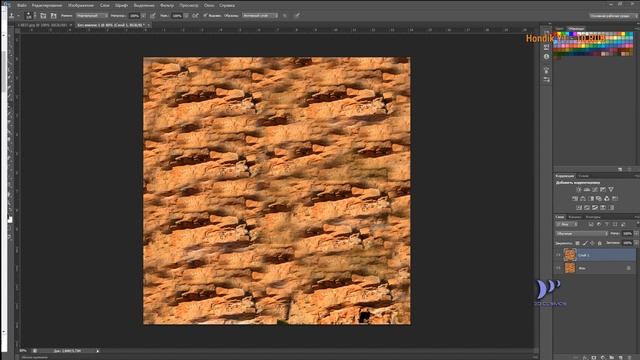640x360 pixels.
Task: Click the layer Opacity value field
Action: coord(627,233)
